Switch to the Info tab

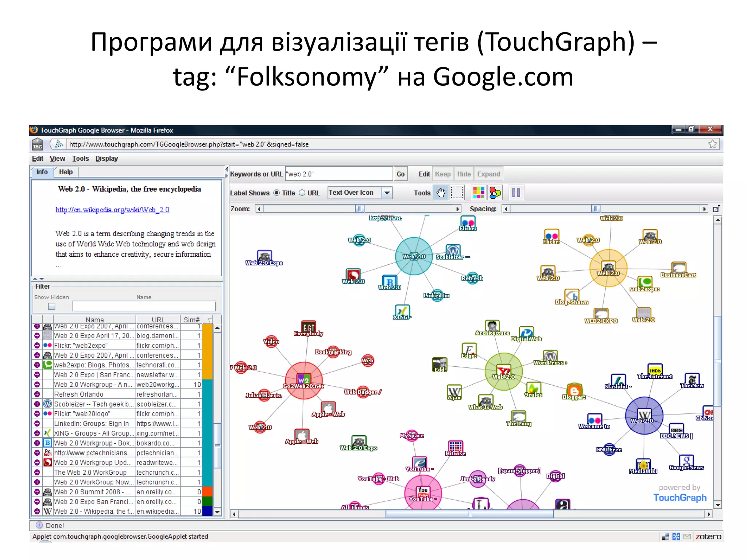coord(42,172)
